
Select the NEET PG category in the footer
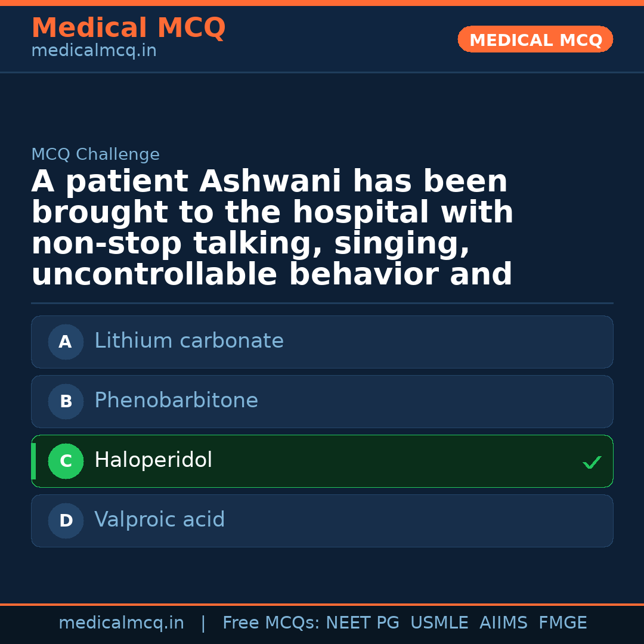tap(362, 623)
